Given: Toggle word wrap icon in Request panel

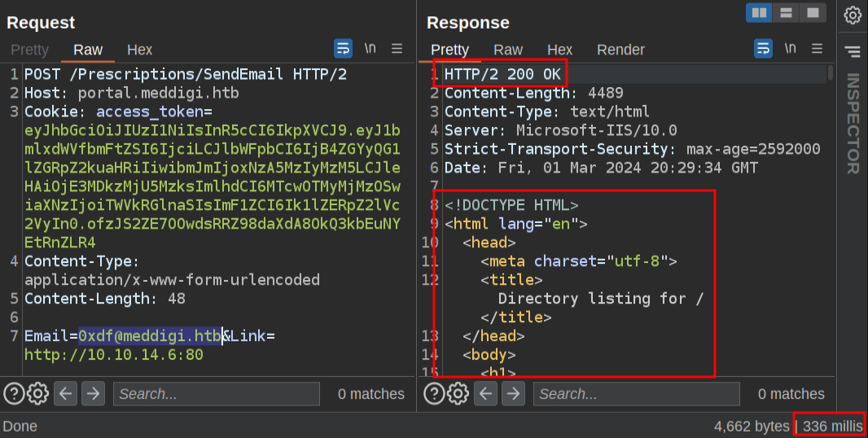Looking at the screenshot, I should (x=344, y=49).
